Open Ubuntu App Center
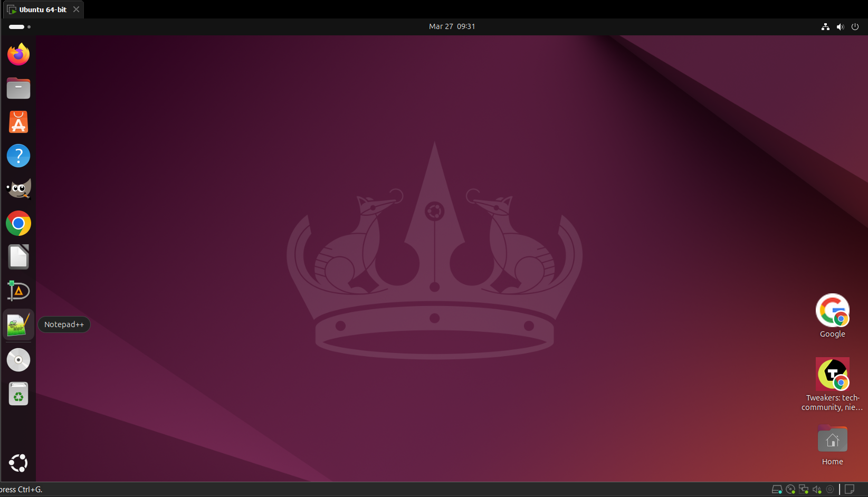Viewport: 868px width, 497px height. (x=18, y=122)
